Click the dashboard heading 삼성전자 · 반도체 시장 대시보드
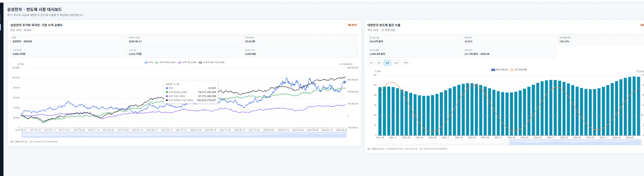 tap(34, 9)
